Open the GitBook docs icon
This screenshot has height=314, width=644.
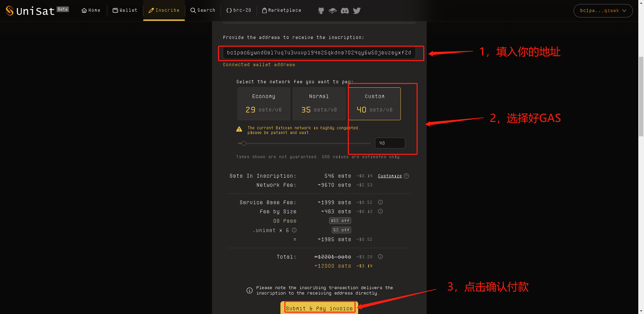pos(332,11)
